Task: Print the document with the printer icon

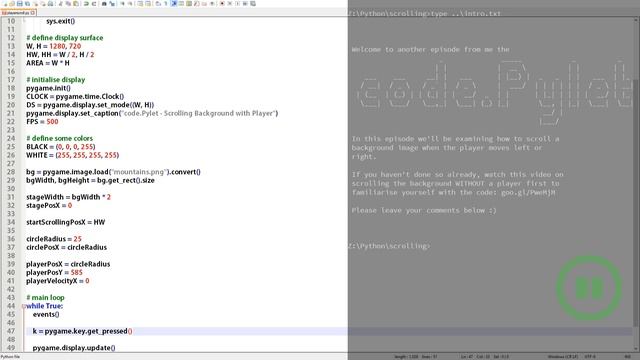Action: 50,4
